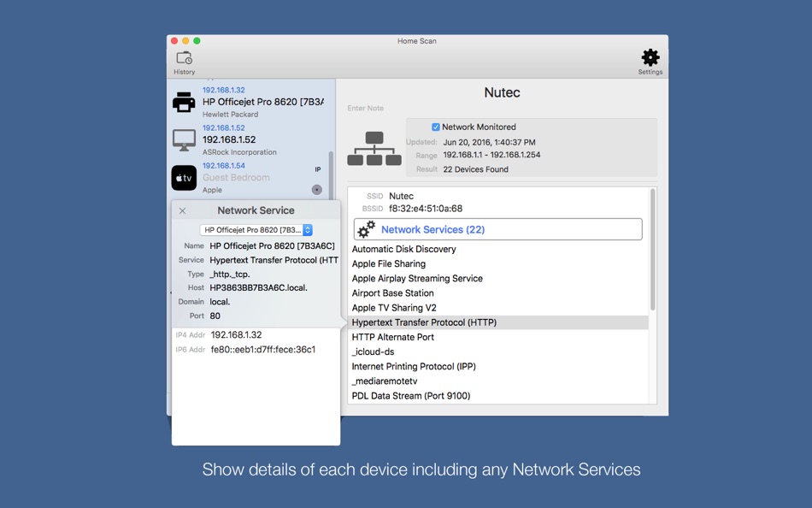Click the Hewlett Packard vendor label
Screen dimensions: 812x508
pyautogui.click(x=231, y=115)
